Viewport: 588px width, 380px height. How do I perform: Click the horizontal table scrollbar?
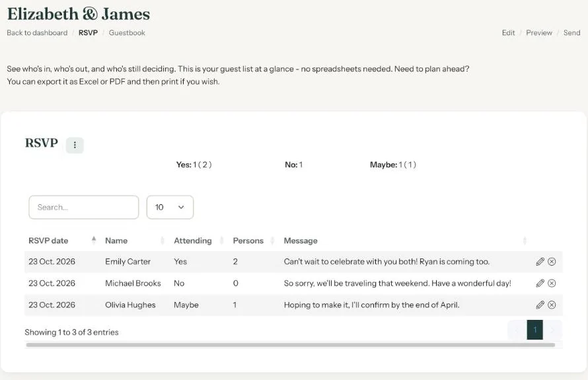point(291,345)
